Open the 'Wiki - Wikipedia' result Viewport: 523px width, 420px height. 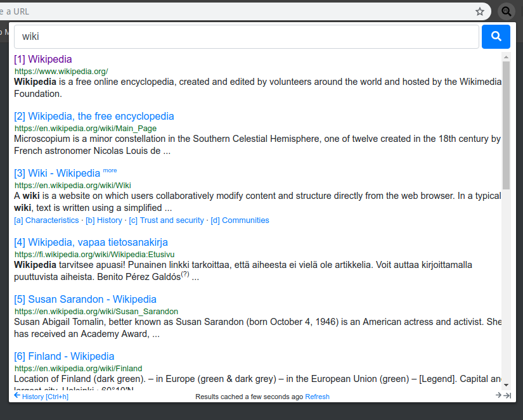click(x=64, y=174)
